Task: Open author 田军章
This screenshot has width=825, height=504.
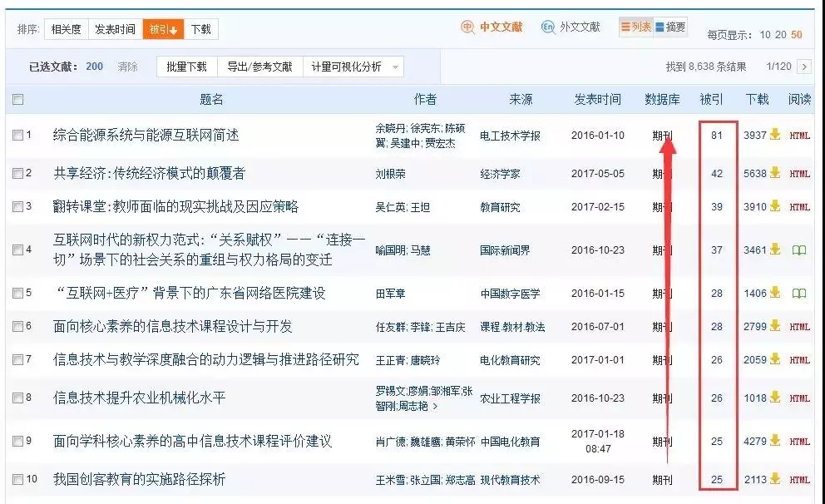Action: pyautogui.click(x=390, y=294)
